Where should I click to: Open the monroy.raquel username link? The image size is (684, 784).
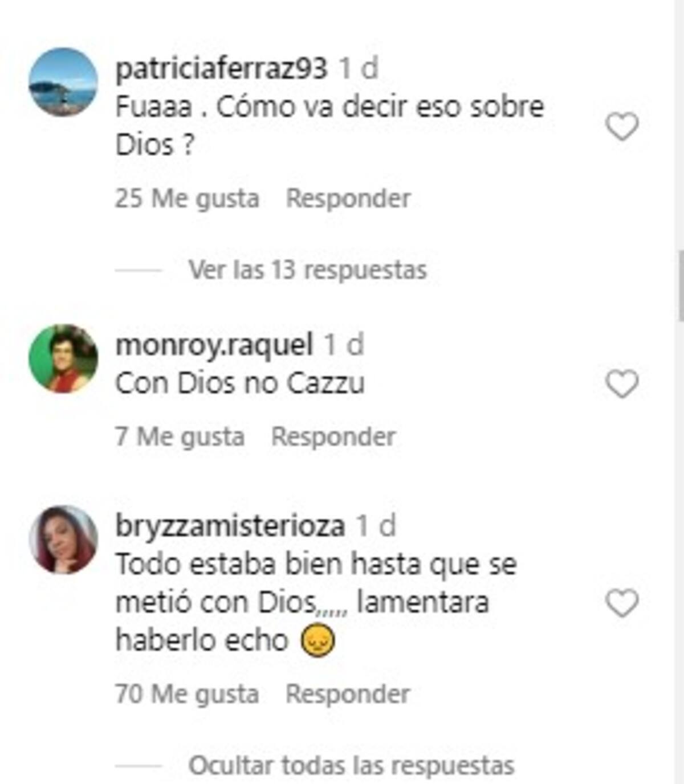(214, 345)
